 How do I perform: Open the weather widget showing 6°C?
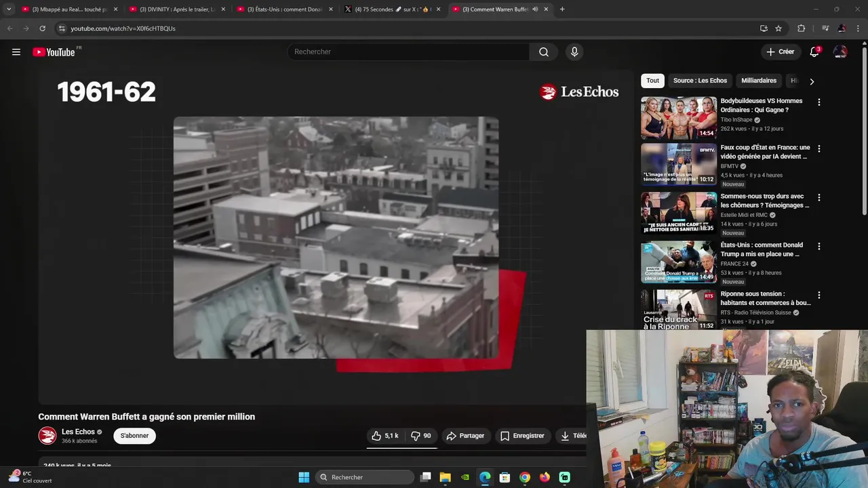[31, 477]
